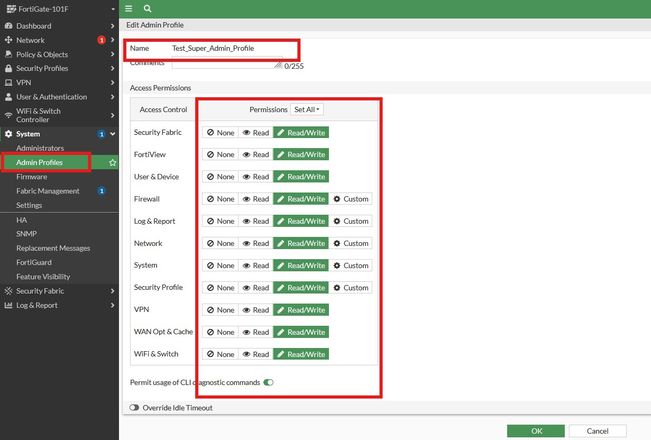The height and width of the screenshot is (440, 651).
Task: Expand WiFi & Switch Controller chevron
Action: 113,115
